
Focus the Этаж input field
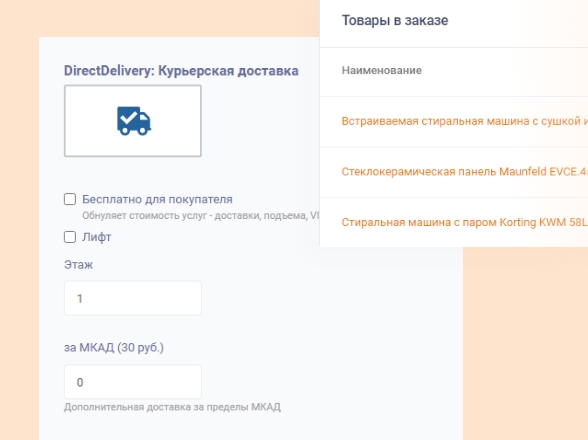133,298
